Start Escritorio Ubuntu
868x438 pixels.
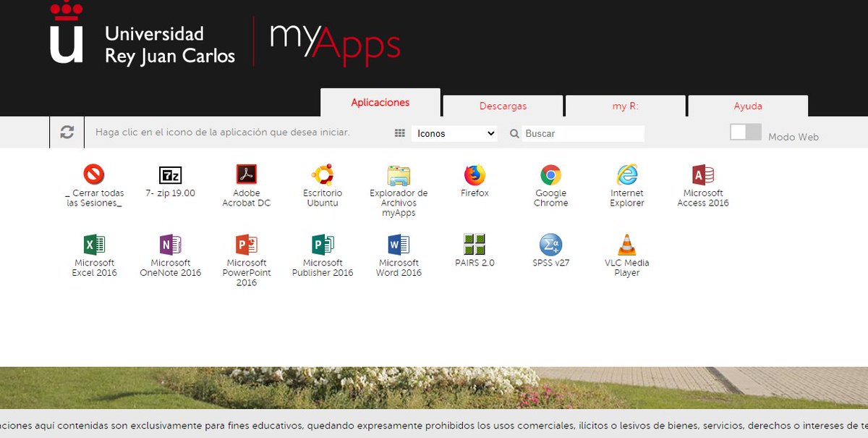(323, 174)
